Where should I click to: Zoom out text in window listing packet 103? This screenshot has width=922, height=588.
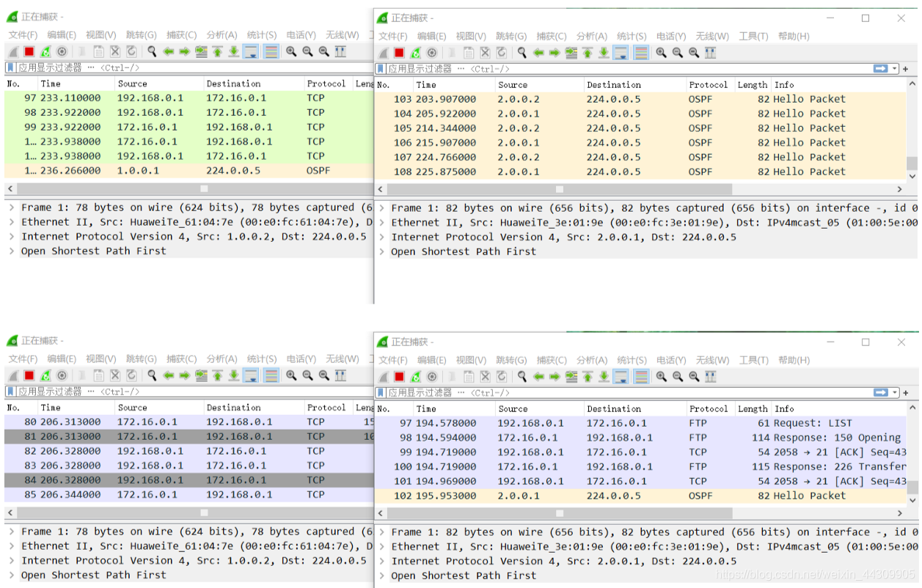pos(677,53)
